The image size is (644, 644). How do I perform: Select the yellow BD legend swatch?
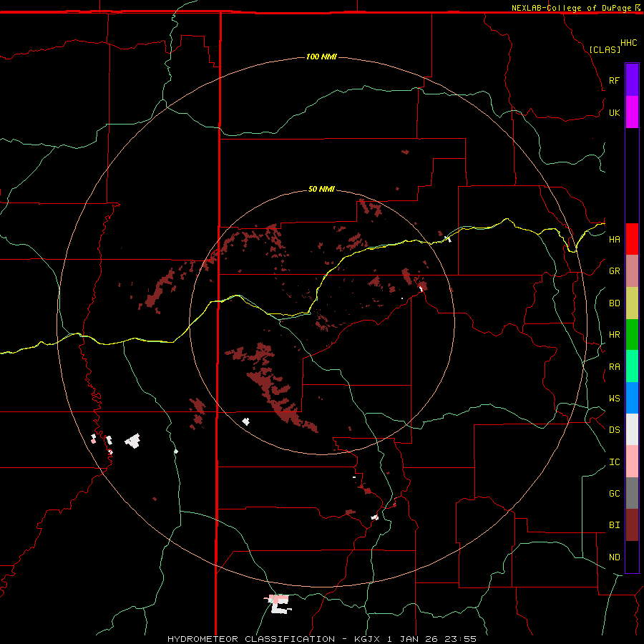632,303
